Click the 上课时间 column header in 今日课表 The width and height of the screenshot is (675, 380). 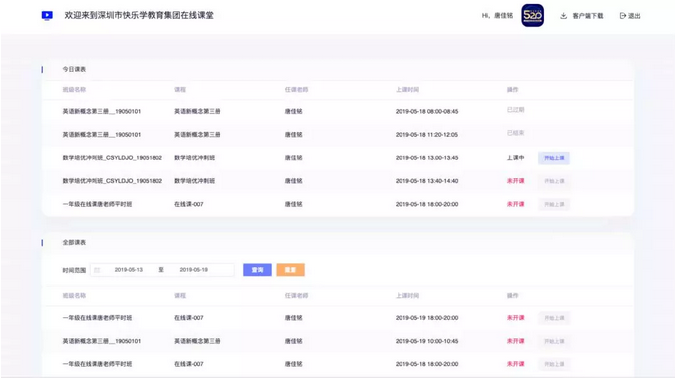pyautogui.click(x=407, y=90)
